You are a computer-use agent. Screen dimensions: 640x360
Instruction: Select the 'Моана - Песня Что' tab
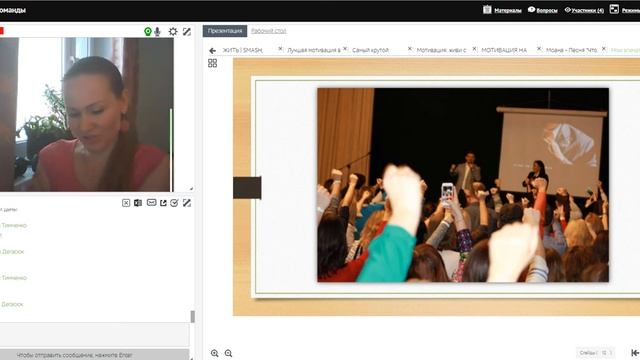pyautogui.click(x=571, y=50)
